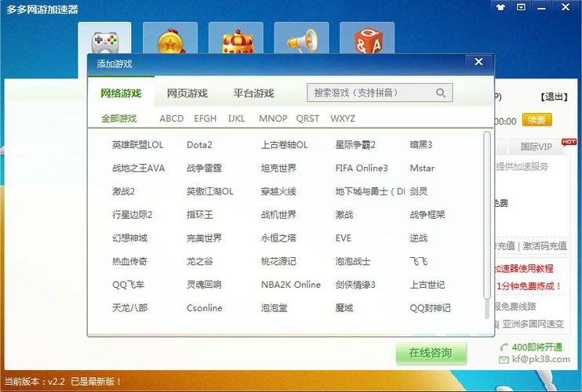Select game FIFA Online3
This screenshot has width=582, height=392.
coord(361,169)
